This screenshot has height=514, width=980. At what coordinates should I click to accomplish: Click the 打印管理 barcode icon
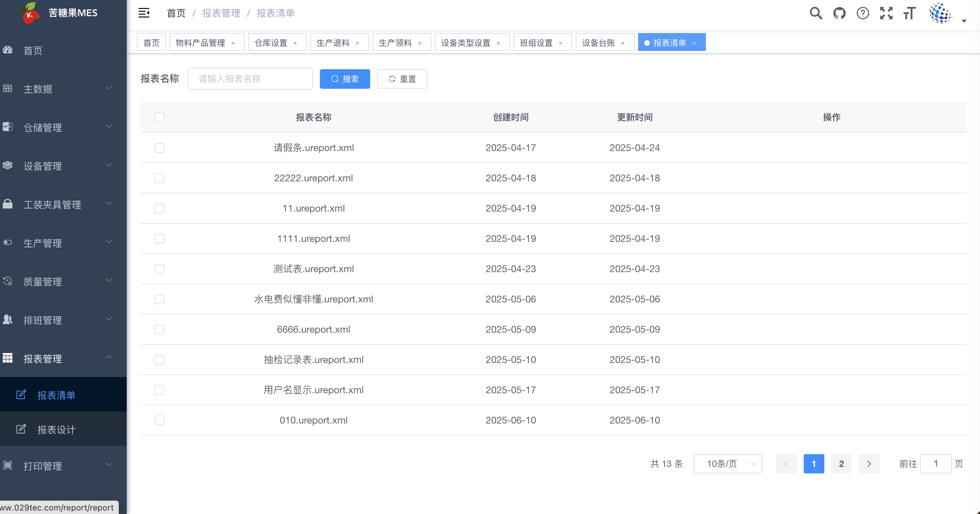(8, 465)
